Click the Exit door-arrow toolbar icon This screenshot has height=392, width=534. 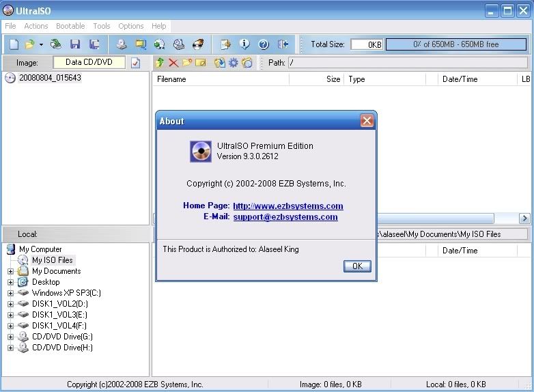(x=283, y=44)
